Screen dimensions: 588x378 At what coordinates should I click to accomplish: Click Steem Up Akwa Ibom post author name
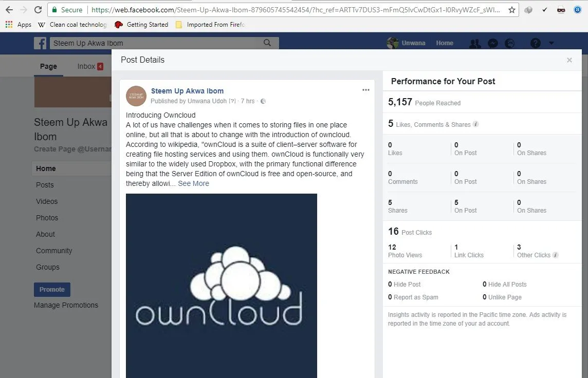(x=187, y=91)
